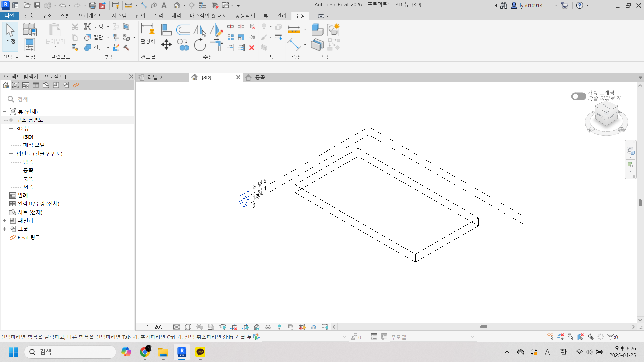
Task: Select the Move tool icon
Action: point(166,44)
